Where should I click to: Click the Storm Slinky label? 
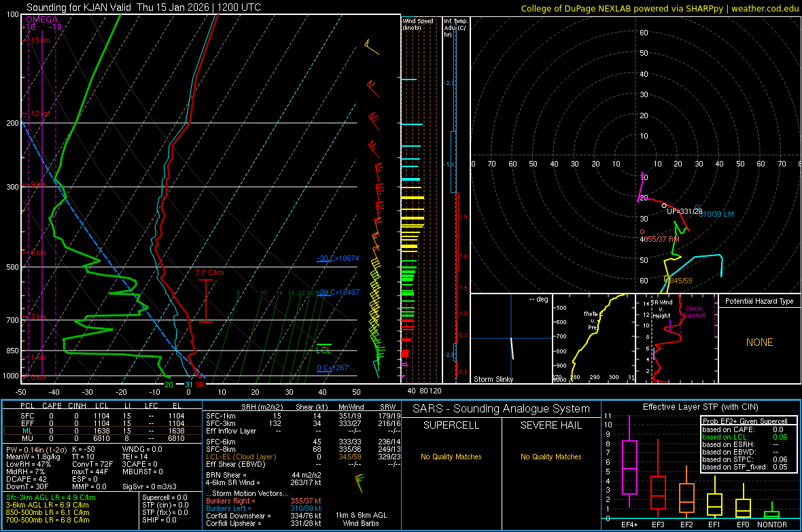pyautogui.click(x=493, y=379)
